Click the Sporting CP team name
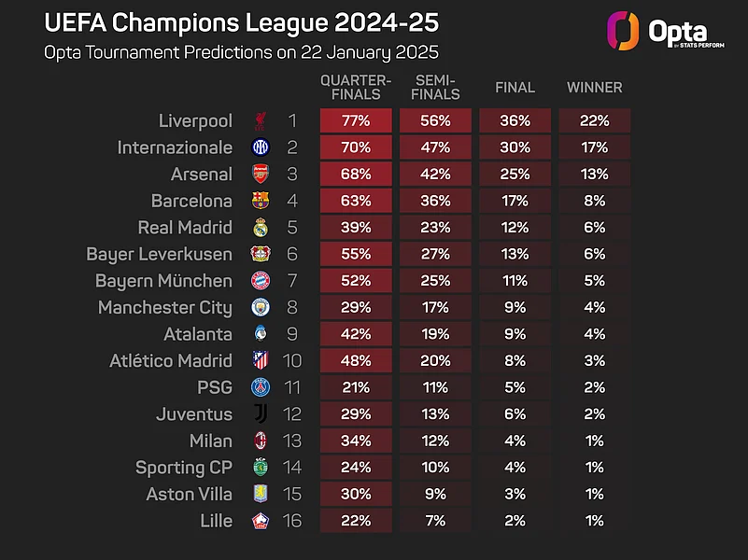This screenshot has width=748, height=560. (183, 467)
